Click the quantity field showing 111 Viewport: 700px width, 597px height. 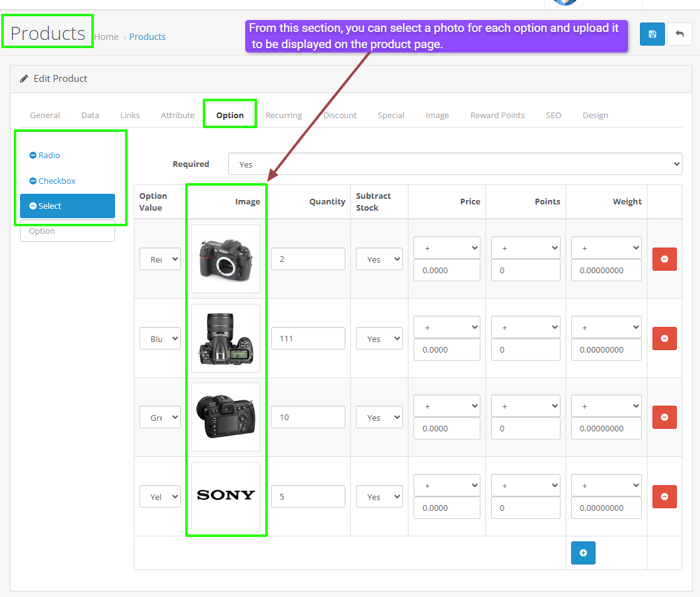[308, 338]
